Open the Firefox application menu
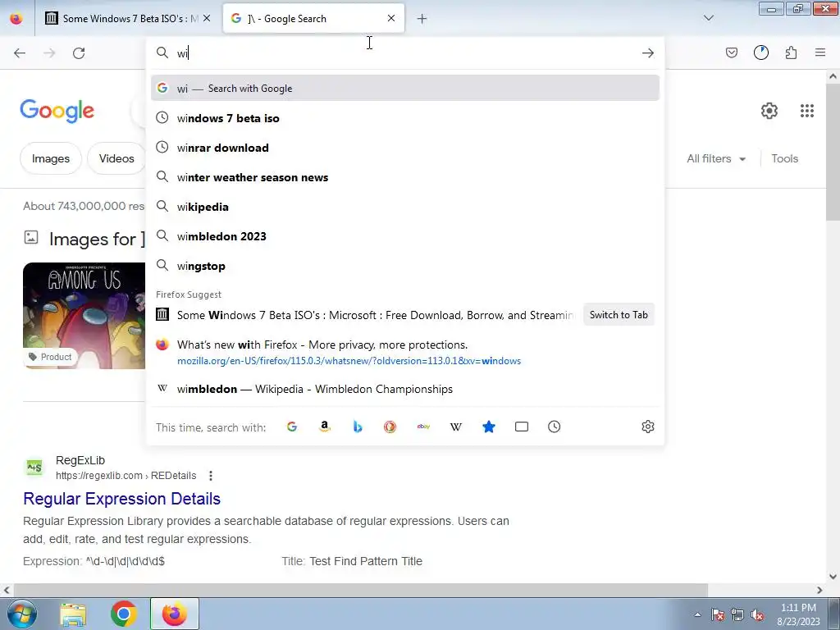The height and width of the screenshot is (630, 840). coord(820,52)
